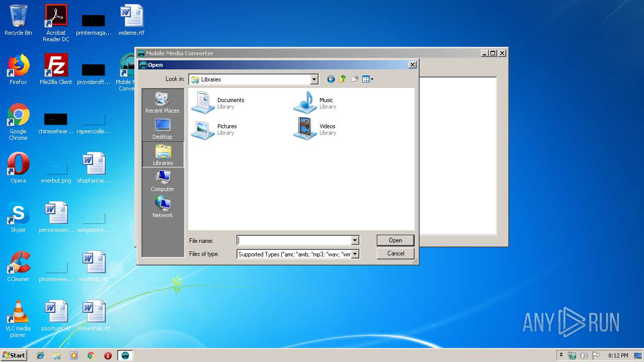Select Computer in the places sidebar
Screen dimensions: 644x362
163,181
